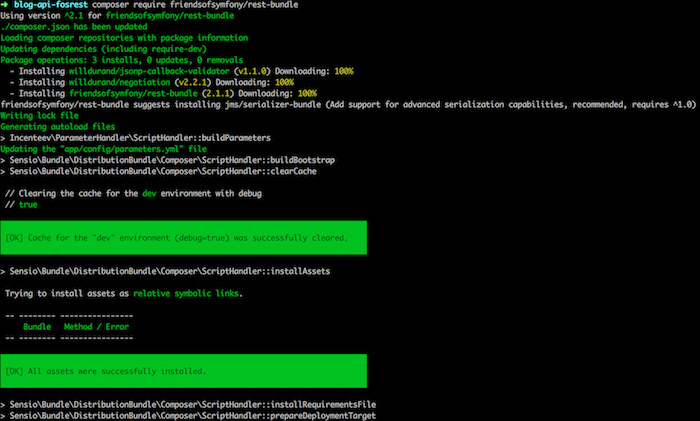
Task: Click the 'ScriptHandler::prepareDeploymentTarget' line
Action: 188,416
